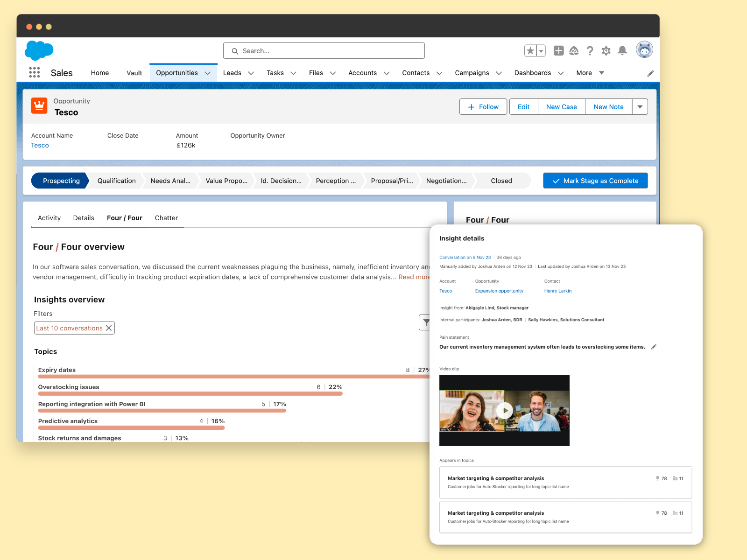Open the Trailhead guidance icon
Screen dimensions: 747x560
pyautogui.click(x=574, y=50)
